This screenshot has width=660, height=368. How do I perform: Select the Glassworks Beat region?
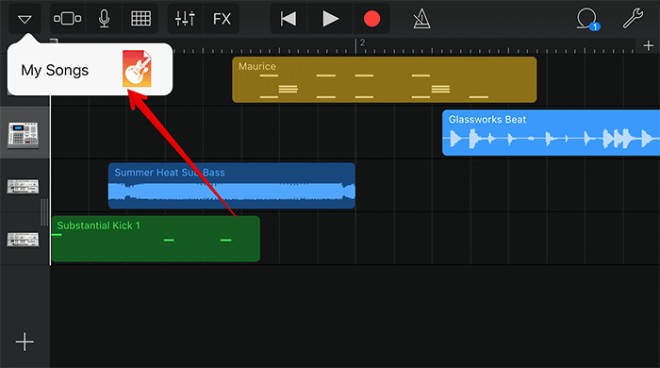pyautogui.click(x=551, y=133)
